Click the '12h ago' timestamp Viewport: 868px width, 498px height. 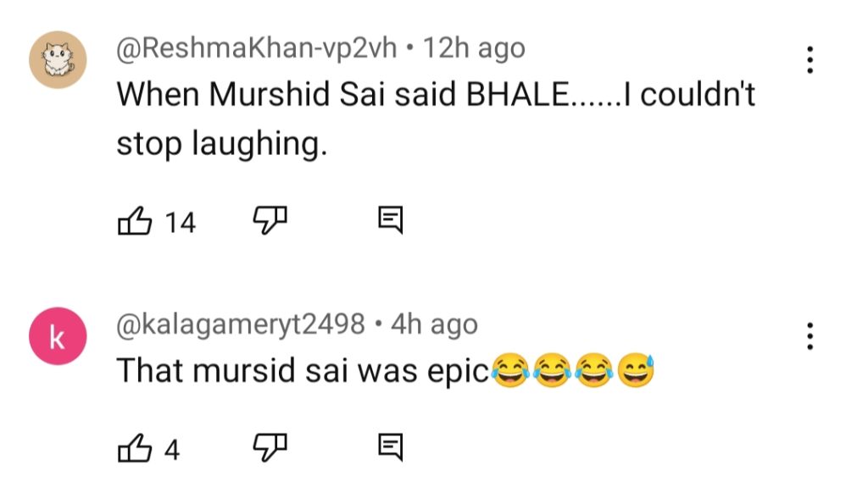[x=474, y=48]
